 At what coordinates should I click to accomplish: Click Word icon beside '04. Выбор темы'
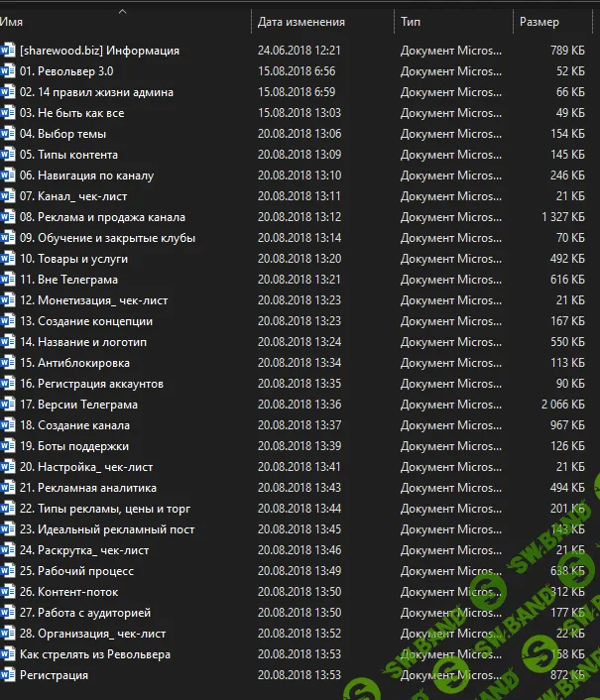pyautogui.click(x=9, y=134)
